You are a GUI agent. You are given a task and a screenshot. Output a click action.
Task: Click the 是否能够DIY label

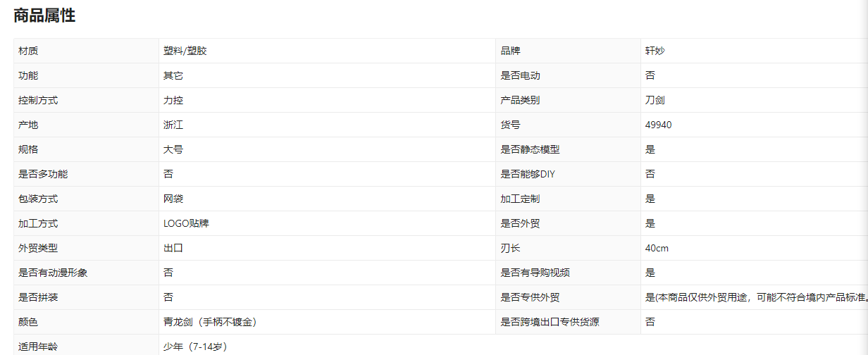[528, 174]
